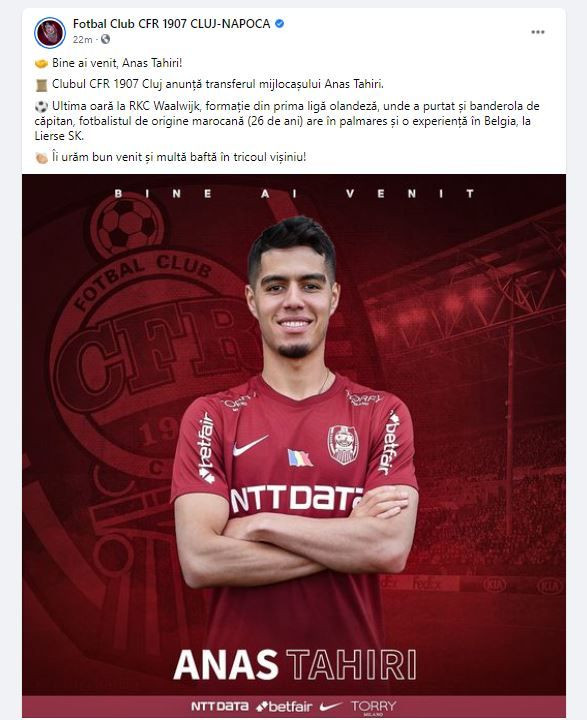Open the Anas Tahiri welcome image
587x720 pixels.
[x=294, y=445]
